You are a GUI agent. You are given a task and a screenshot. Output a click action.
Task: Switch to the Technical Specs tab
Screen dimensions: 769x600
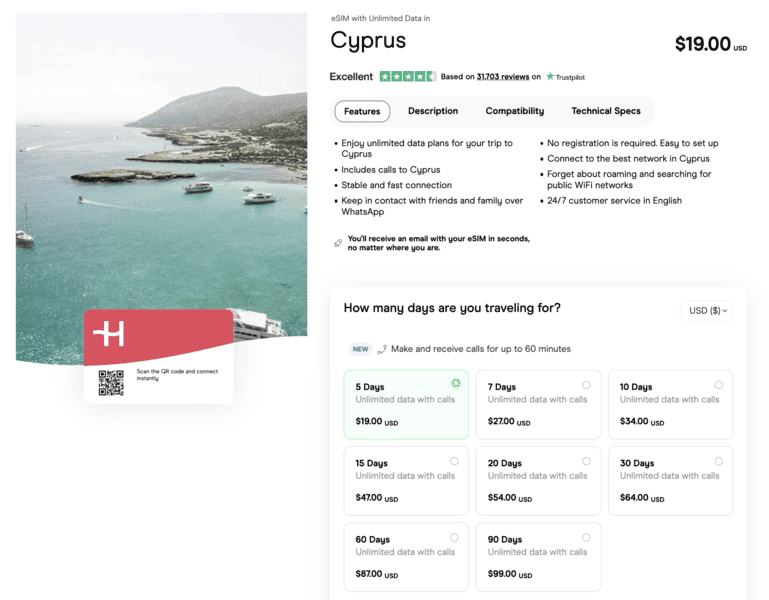click(606, 111)
